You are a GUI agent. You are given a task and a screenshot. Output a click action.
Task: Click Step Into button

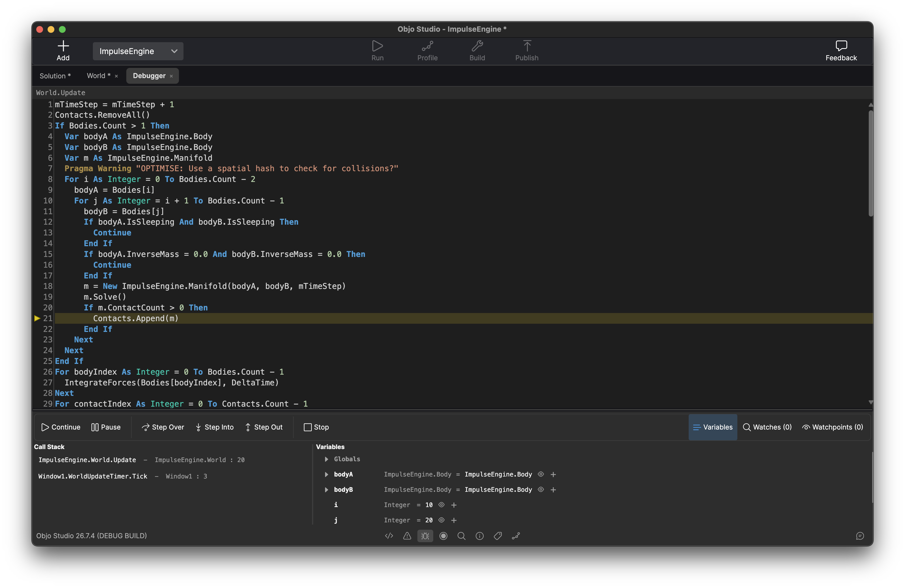(215, 427)
